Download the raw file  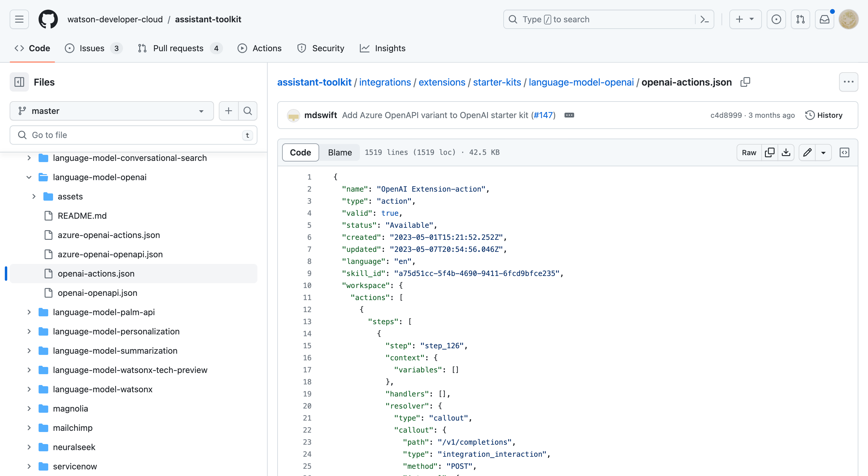(x=786, y=153)
